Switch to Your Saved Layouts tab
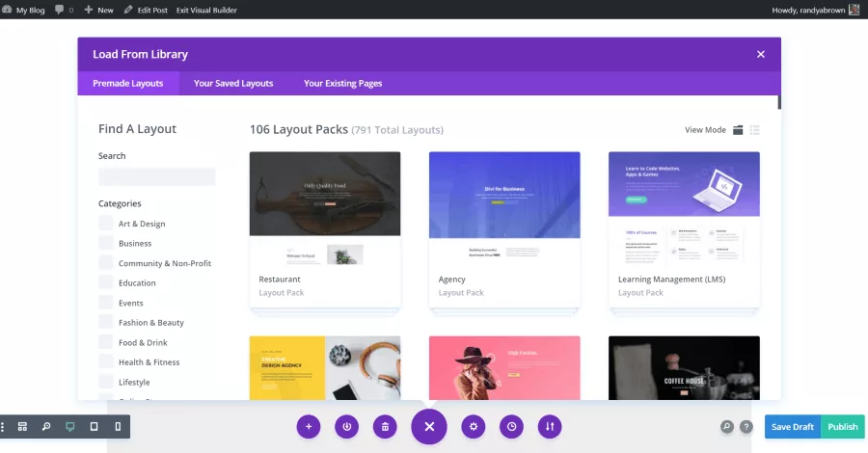This screenshot has width=868, height=453. click(x=233, y=84)
